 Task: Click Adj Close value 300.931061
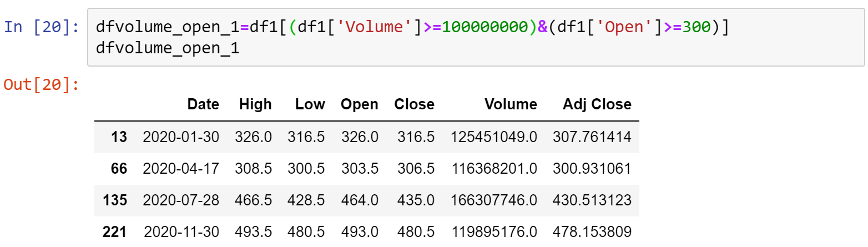point(592,168)
